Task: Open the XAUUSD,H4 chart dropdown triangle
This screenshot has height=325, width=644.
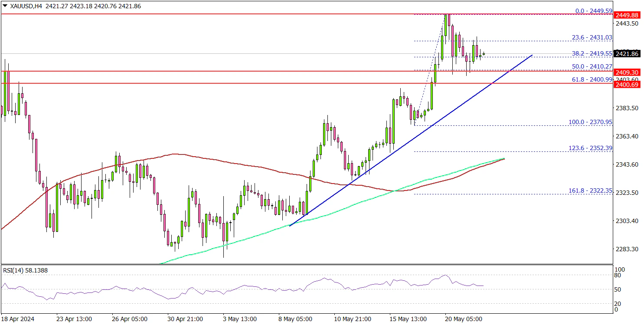Action: [x=4, y=7]
